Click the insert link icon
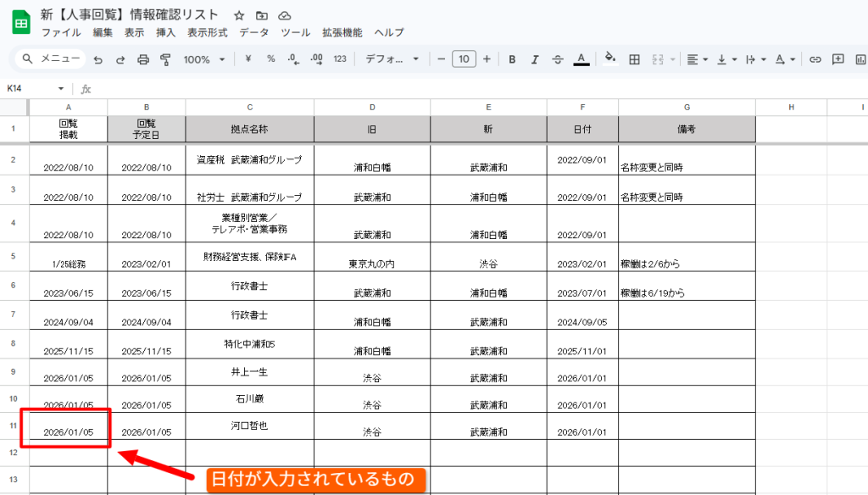Screen dimensions: 868x495 tap(815, 59)
